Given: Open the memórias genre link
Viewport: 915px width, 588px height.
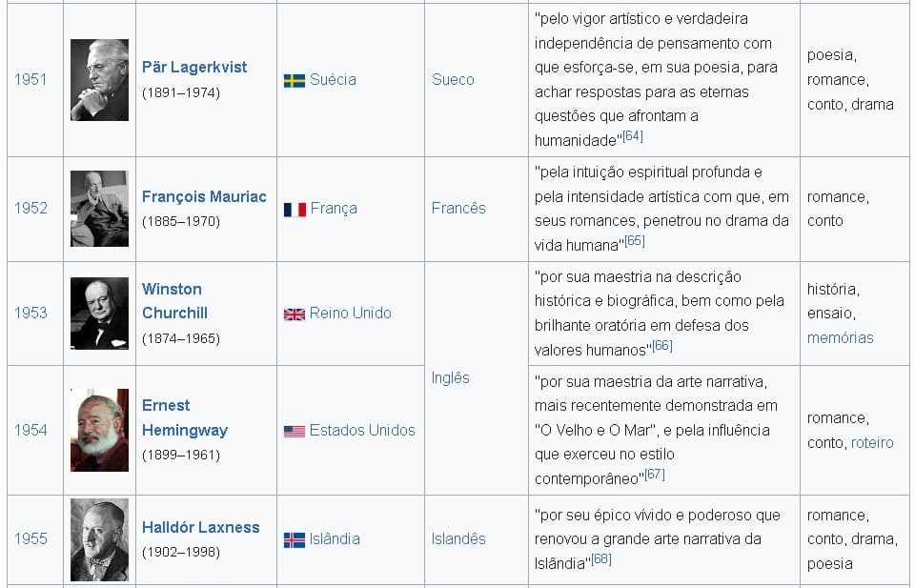Looking at the screenshot, I should (840, 337).
